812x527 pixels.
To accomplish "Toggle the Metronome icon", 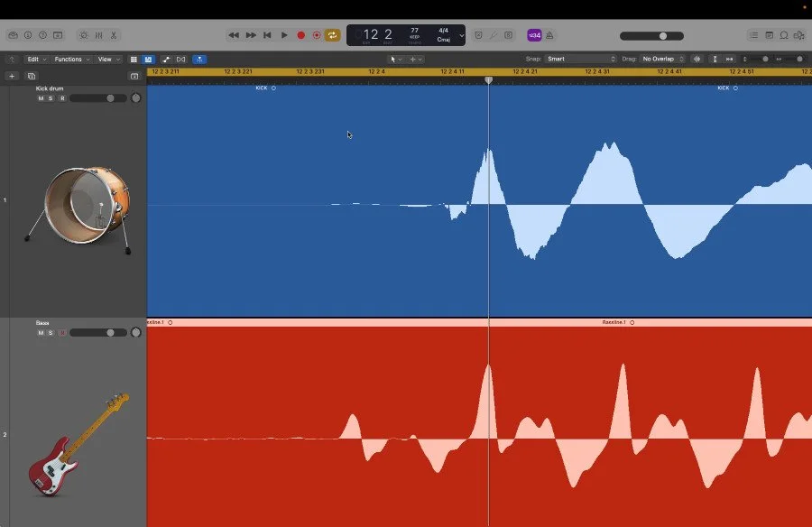I will 549,35.
